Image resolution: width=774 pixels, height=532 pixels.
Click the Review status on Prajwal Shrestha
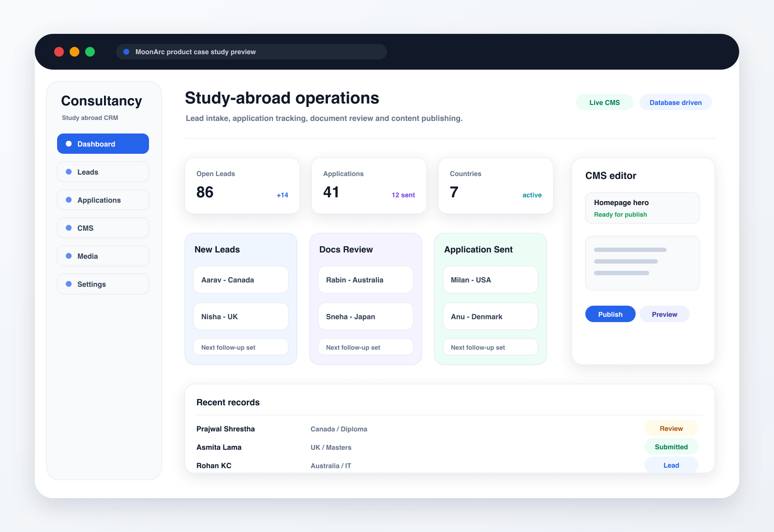[671, 429]
